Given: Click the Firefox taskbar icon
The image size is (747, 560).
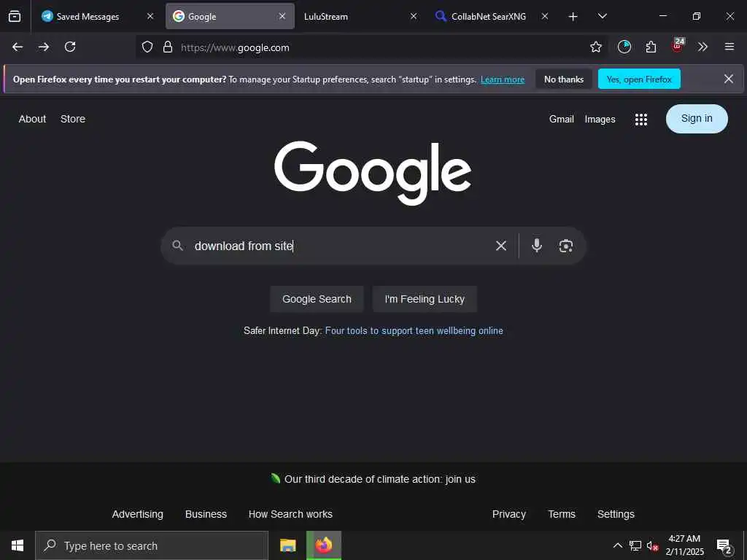Looking at the screenshot, I should click(x=323, y=545).
